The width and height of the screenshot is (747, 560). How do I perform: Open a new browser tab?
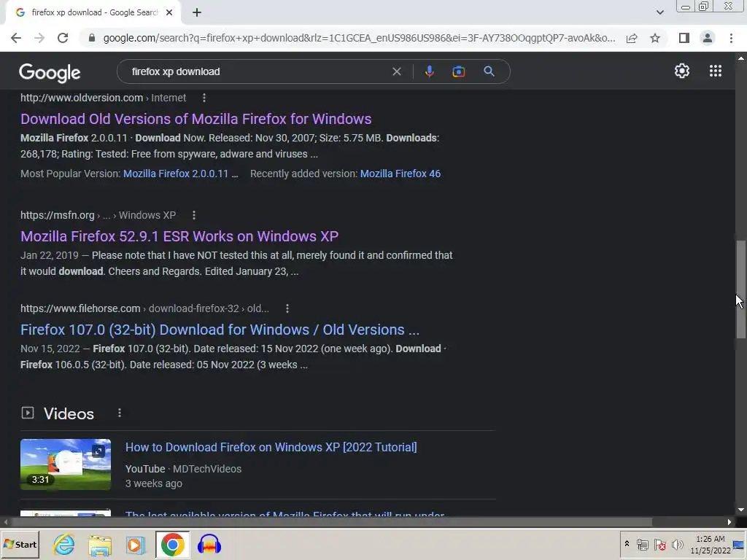(x=197, y=13)
